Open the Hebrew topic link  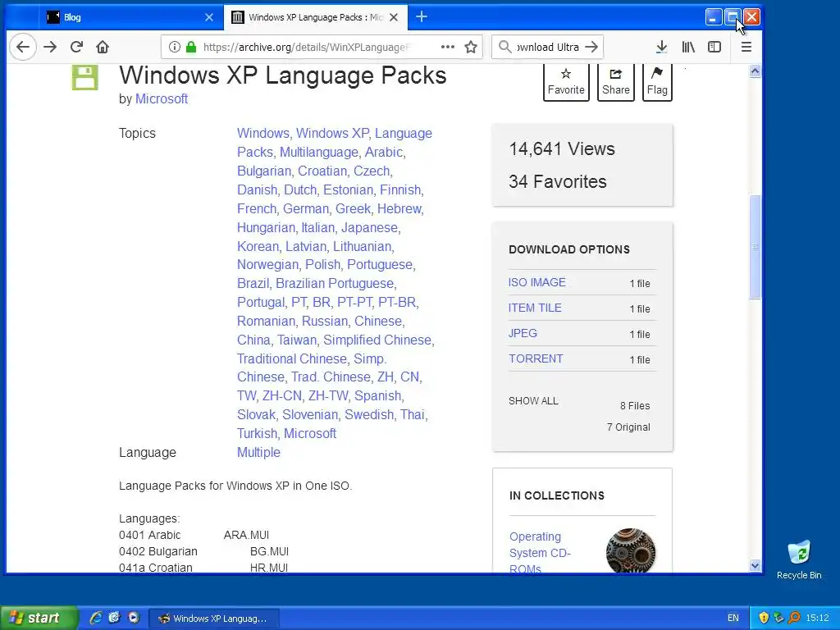click(399, 209)
